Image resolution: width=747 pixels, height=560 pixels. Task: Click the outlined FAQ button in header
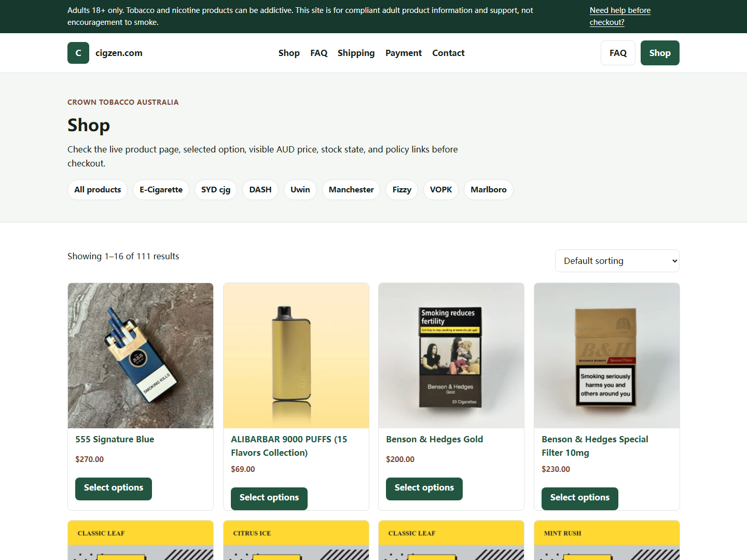618,53
